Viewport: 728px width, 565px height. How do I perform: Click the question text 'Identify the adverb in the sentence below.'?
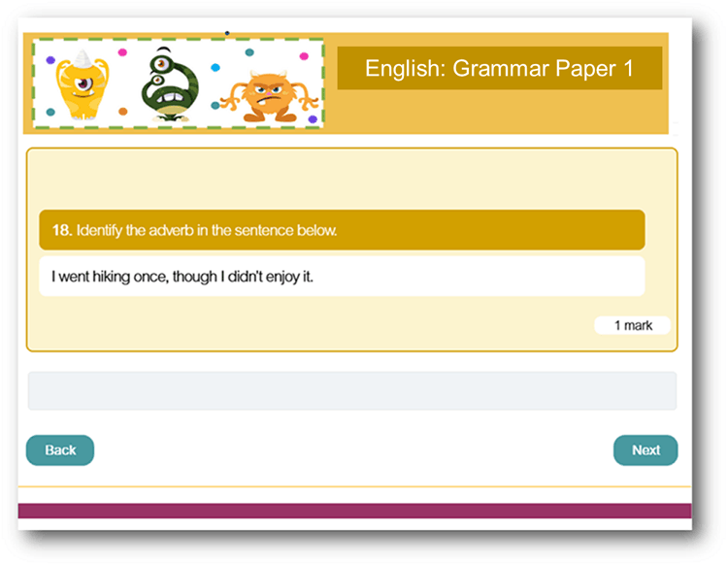[x=207, y=230]
